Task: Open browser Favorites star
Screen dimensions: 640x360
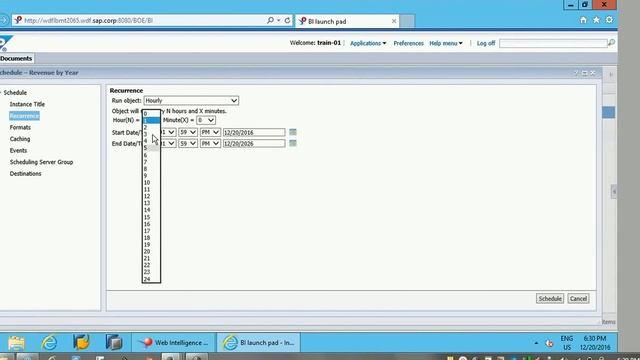Action: 596,20
